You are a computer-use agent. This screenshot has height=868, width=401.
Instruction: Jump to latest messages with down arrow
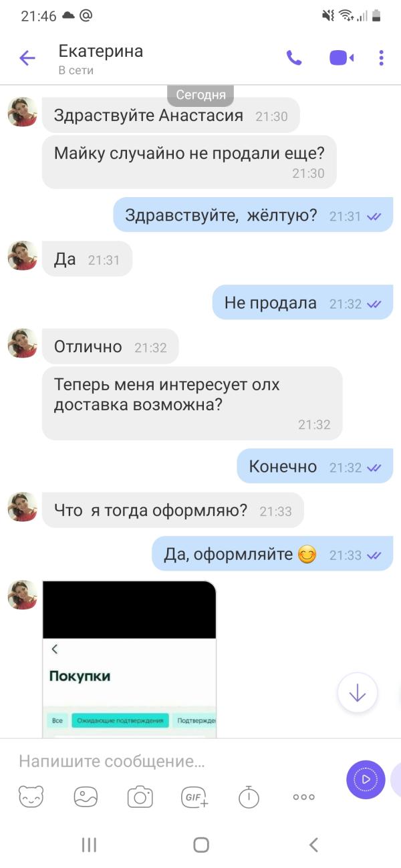[x=358, y=693]
